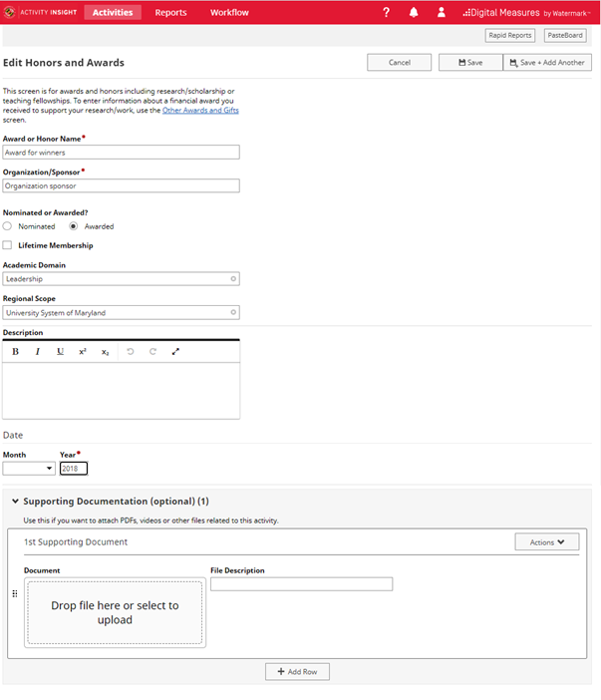Open the Academic Domain combo box
601x700 pixels.
[121, 279]
